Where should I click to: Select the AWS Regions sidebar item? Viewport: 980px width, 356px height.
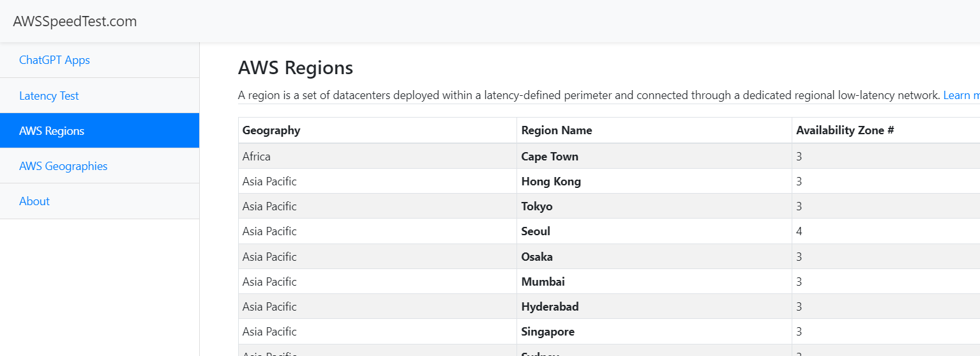point(52,131)
